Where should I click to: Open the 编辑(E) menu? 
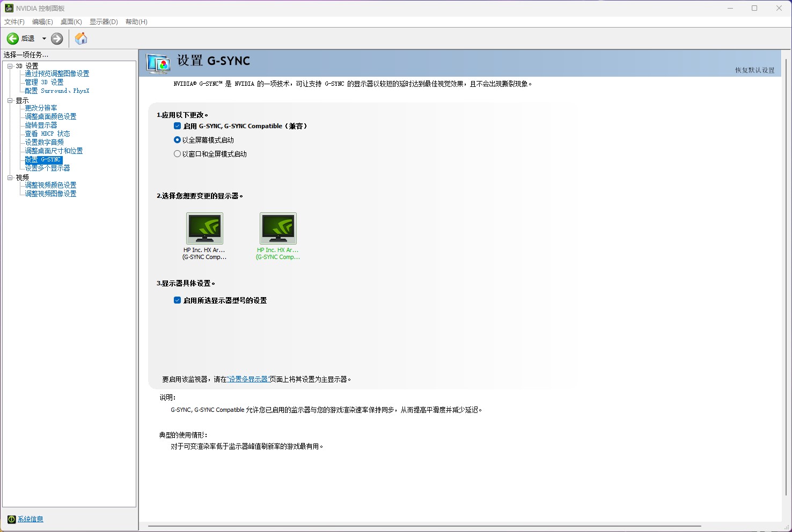point(42,22)
